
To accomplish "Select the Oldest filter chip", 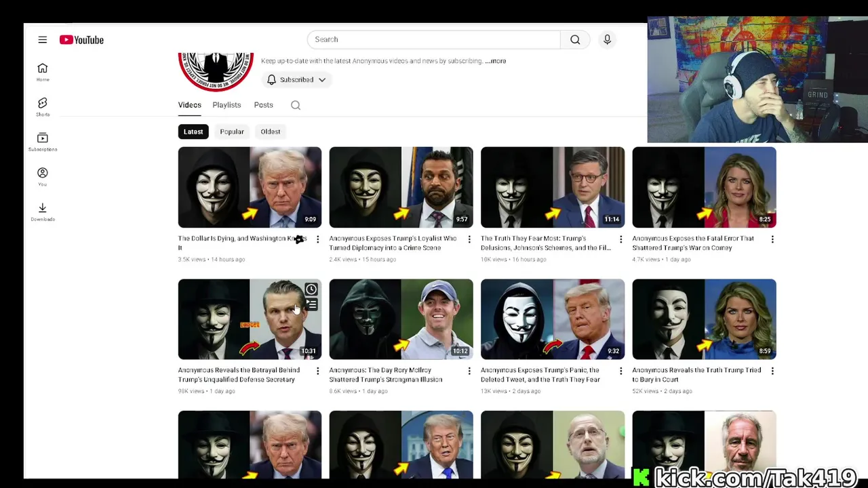I will point(271,131).
